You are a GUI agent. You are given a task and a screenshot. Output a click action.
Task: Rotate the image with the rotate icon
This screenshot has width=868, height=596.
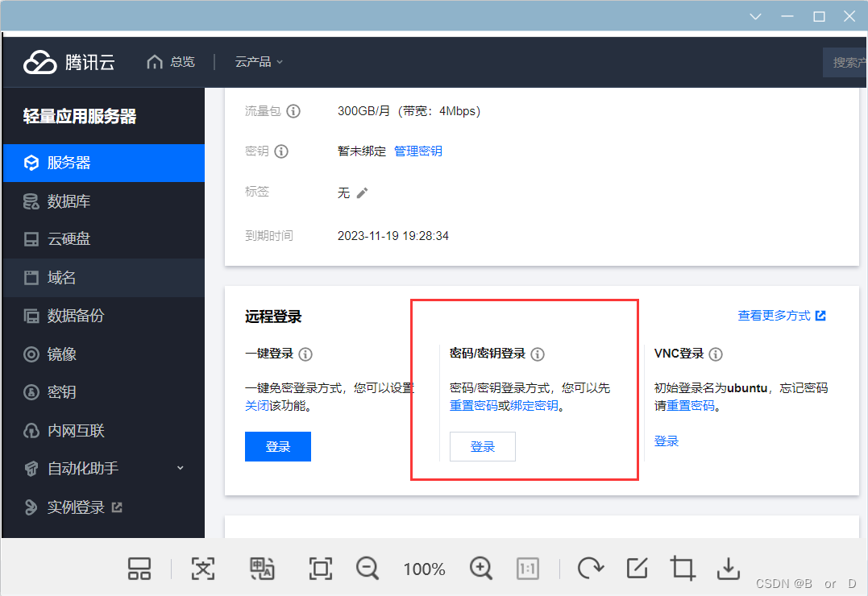[x=591, y=569]
